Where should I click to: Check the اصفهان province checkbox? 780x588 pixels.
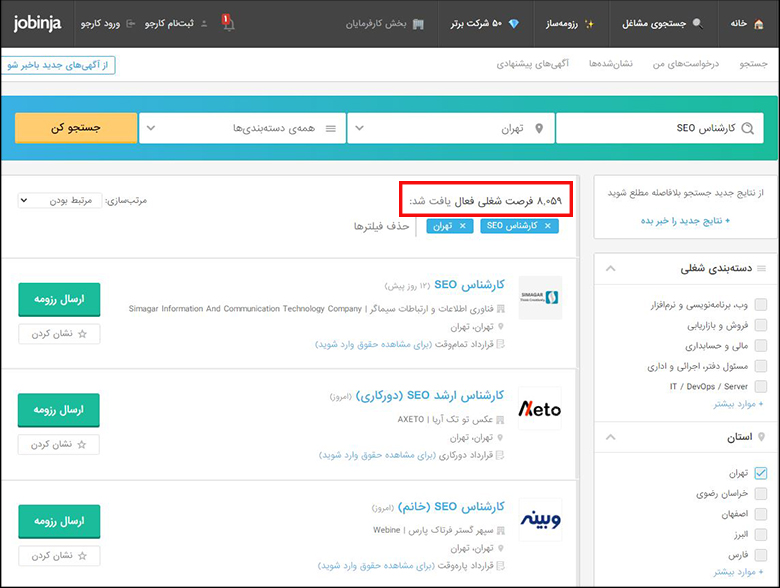[x=761, y=513]
